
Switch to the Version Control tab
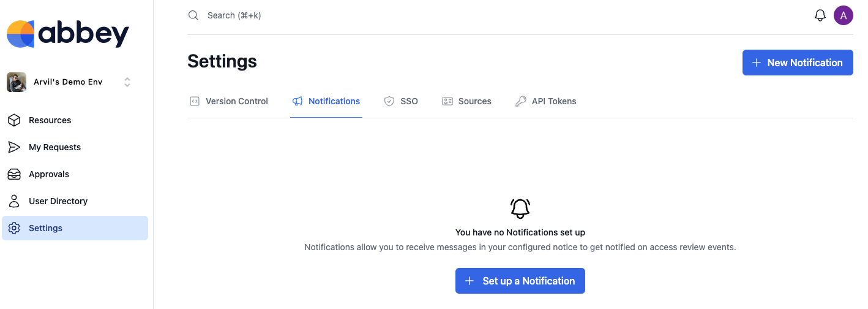click(229, 101)
